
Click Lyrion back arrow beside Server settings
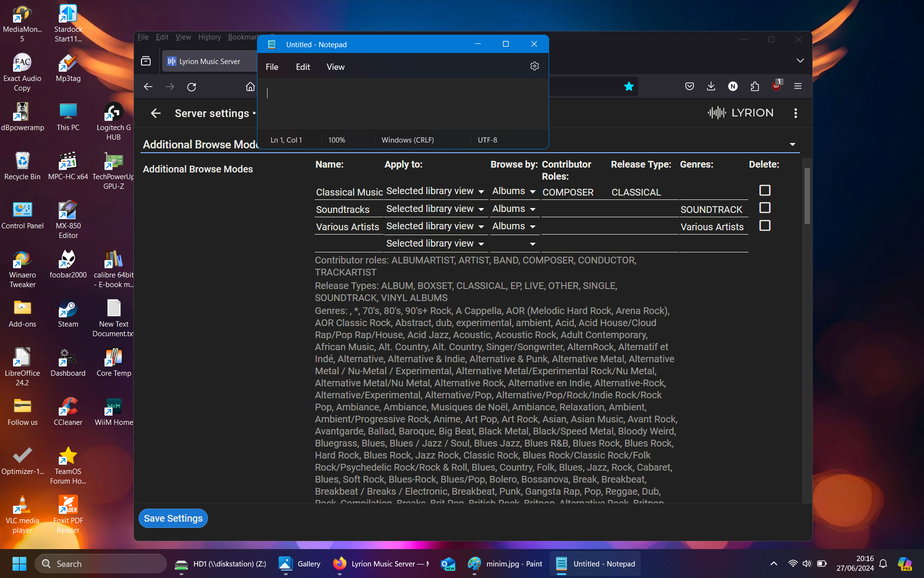coord(155,113)
